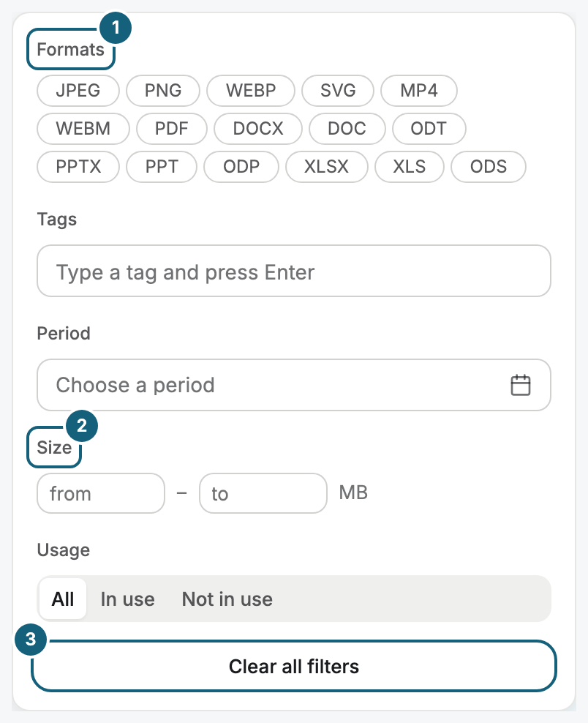The image size is (588, 723).
Task: Select the All usage option
Action: coord(63,599)
